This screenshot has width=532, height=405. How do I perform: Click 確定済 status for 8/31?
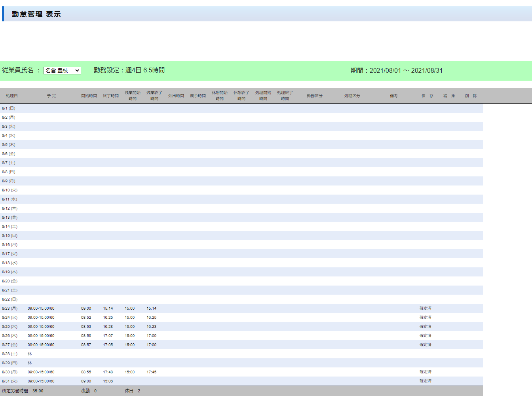(x=426, y=381)
